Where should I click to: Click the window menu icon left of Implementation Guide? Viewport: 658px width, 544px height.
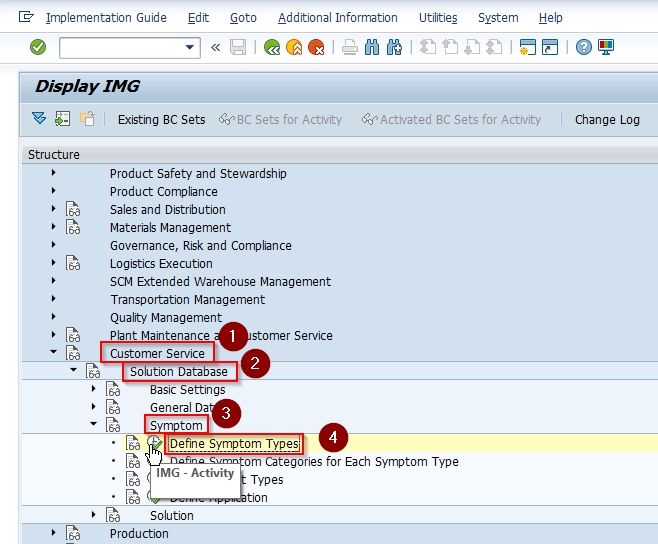pyautogui.click(x=26, y=17)
